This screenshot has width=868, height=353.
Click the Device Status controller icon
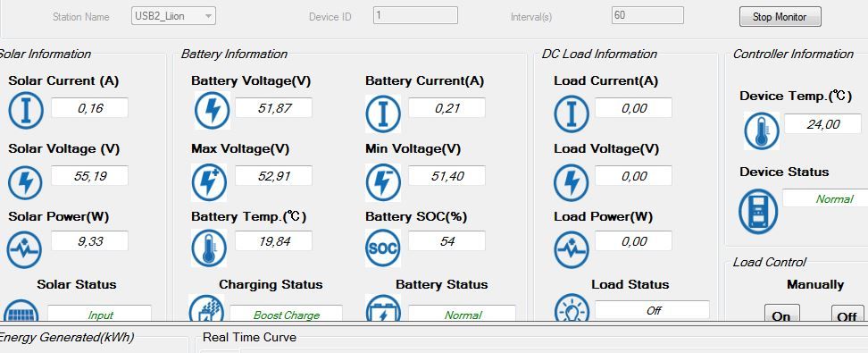(x=758, y=211)
